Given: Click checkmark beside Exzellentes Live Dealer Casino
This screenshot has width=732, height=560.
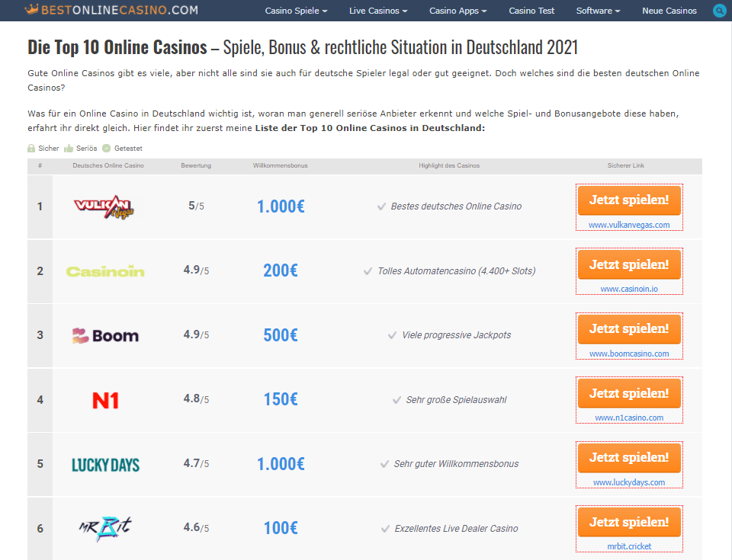Looking at the screenshot, I should [385, 529].
